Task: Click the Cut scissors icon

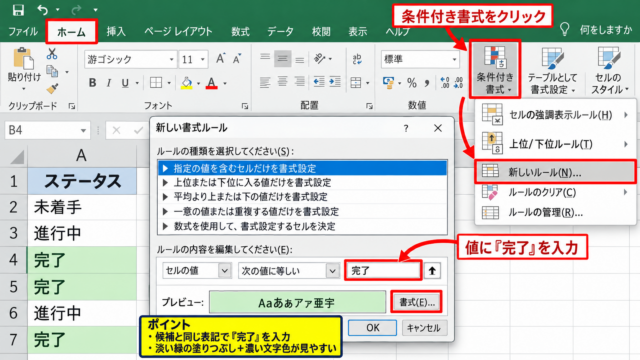Action: tap(51, 53)
